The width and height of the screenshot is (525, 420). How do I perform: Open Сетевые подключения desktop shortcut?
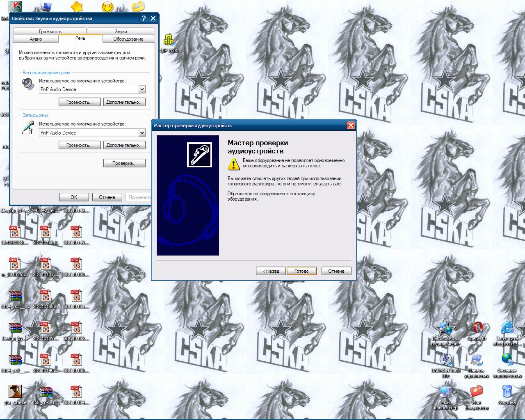pyautogui.click(x=507, y=360)
